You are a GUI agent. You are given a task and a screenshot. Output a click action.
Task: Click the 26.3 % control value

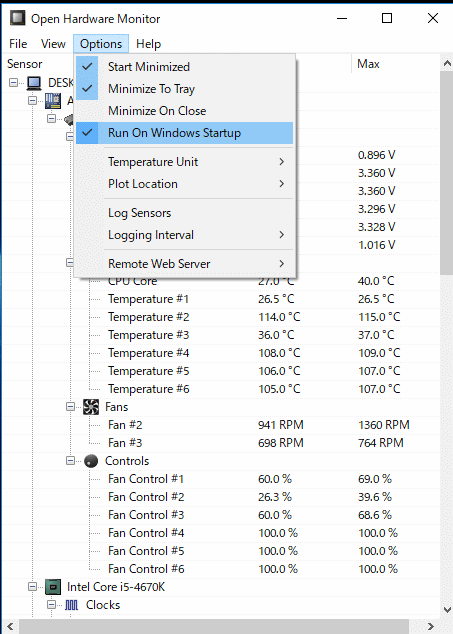tap(275, 497)
